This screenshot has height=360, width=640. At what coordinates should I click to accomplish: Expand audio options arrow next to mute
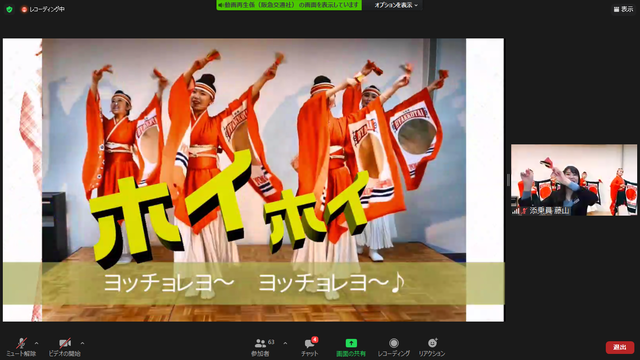(x=37, y=343)
